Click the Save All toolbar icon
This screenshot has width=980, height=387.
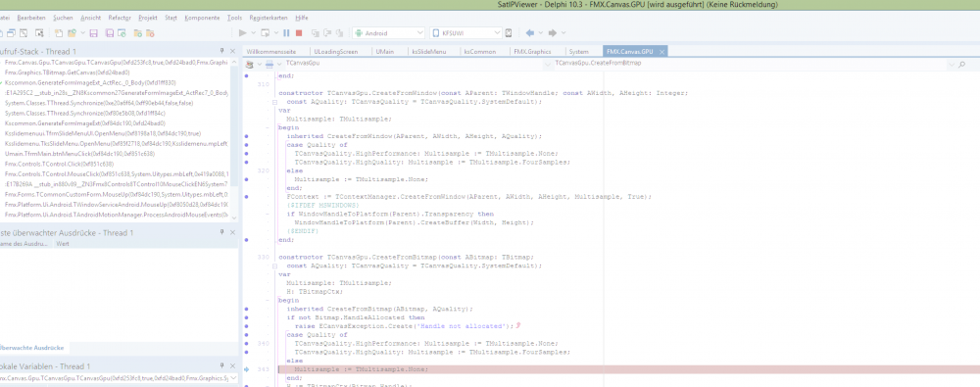[x=110, y=32]
